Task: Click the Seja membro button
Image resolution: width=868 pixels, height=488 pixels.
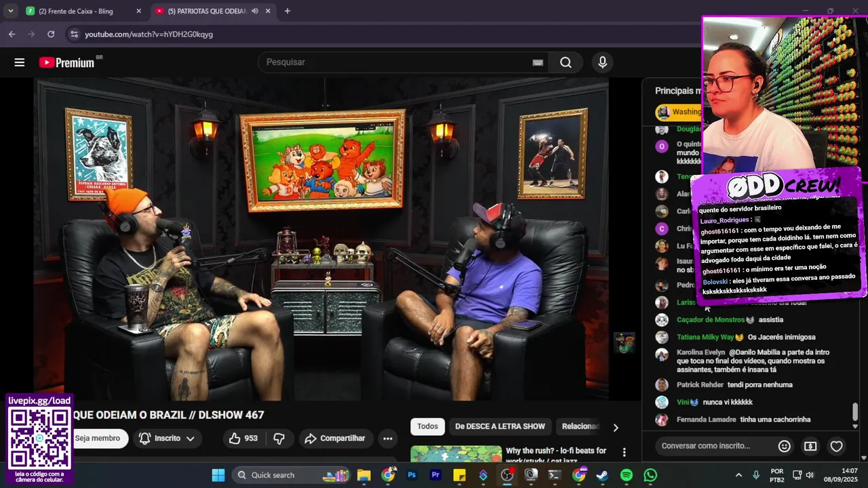Action: click(x=97, y=439)
